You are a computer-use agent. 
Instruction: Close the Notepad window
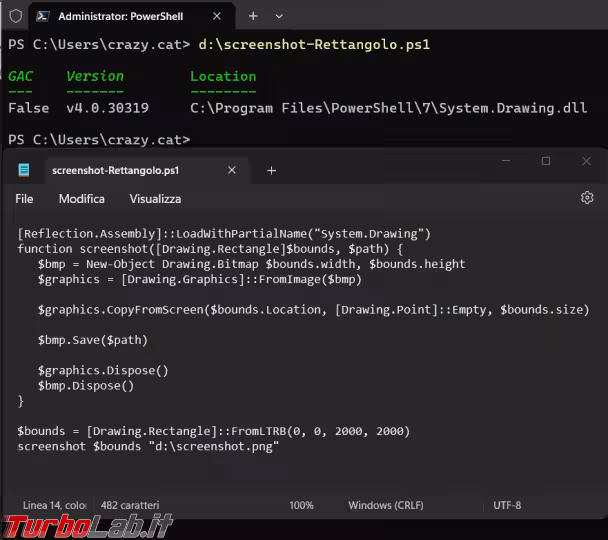[586, 160]
